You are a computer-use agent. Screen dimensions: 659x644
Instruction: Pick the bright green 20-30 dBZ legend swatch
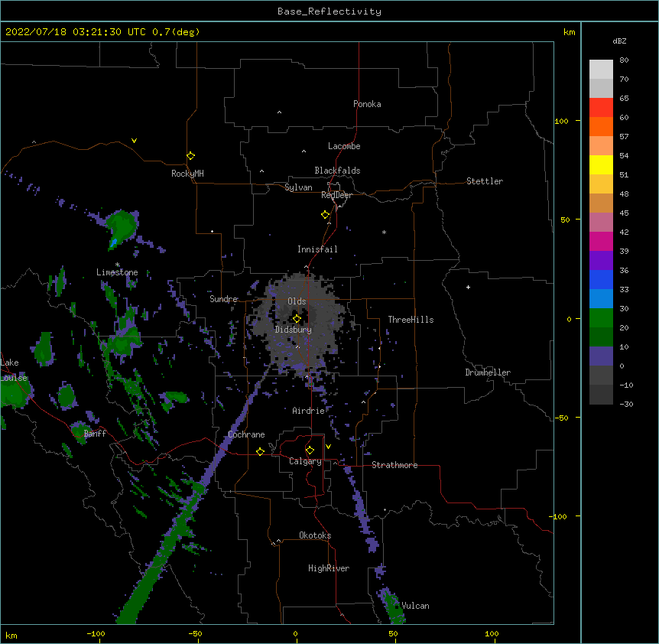click(x=601, y=318)
